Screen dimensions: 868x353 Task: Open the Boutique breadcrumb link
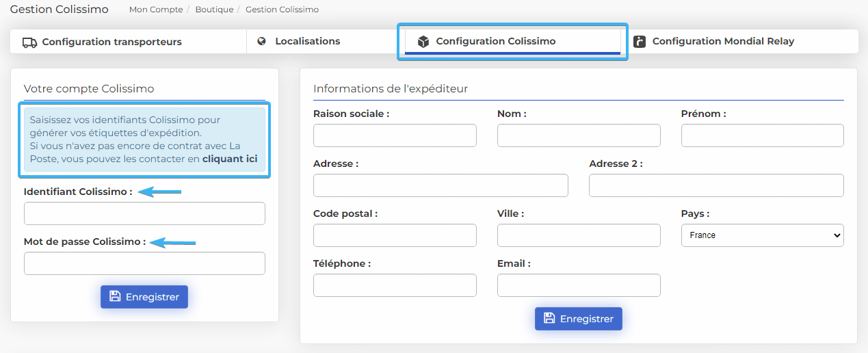coord(214,10)
